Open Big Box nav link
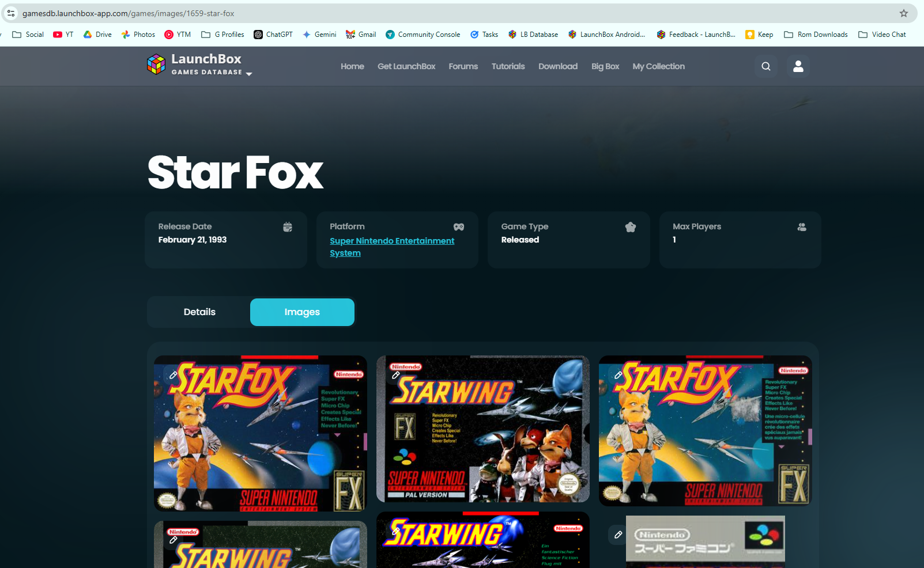The image size is (924, 568). pos(605,66)
